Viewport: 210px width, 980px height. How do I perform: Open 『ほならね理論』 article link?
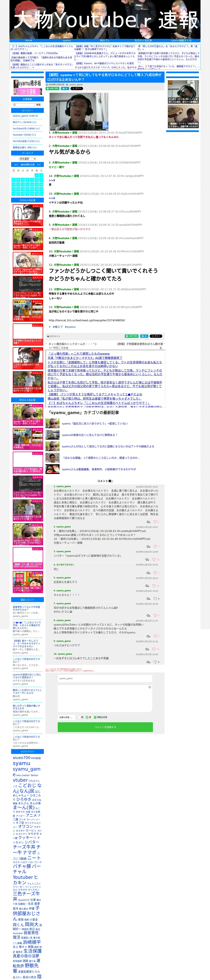point(101,458)
